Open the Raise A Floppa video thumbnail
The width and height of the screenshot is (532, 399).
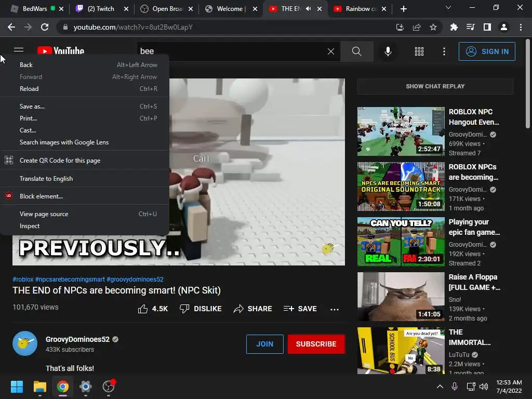coord(401,297)
